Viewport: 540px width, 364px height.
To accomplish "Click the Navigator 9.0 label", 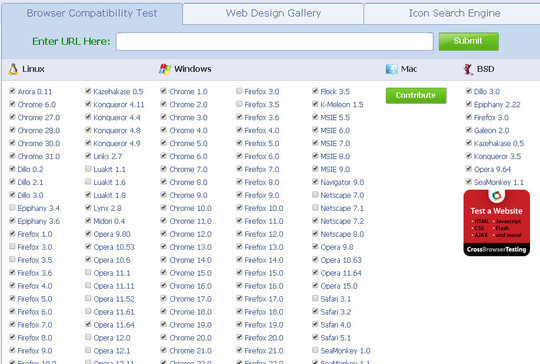I will 342,182.
